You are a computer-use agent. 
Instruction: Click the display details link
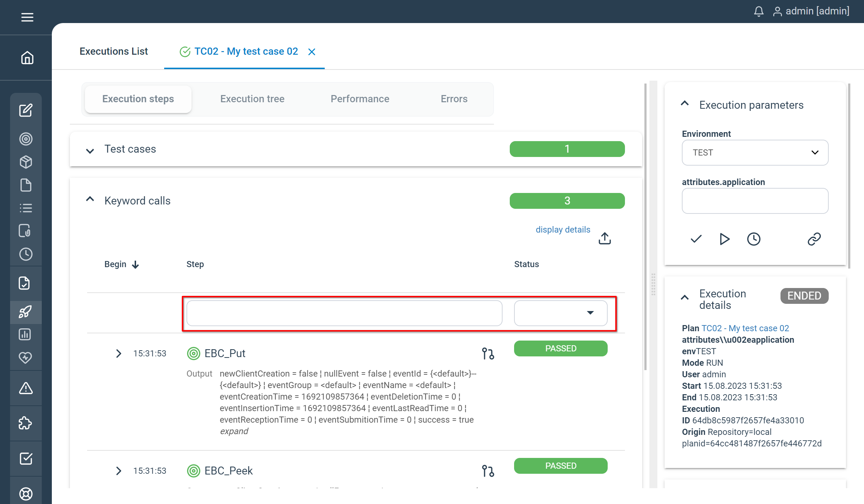pos(563,229)
